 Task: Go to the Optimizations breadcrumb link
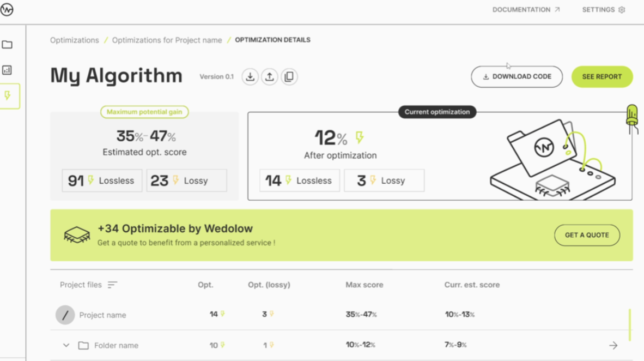pyautogui.click(x=75, y=40)
